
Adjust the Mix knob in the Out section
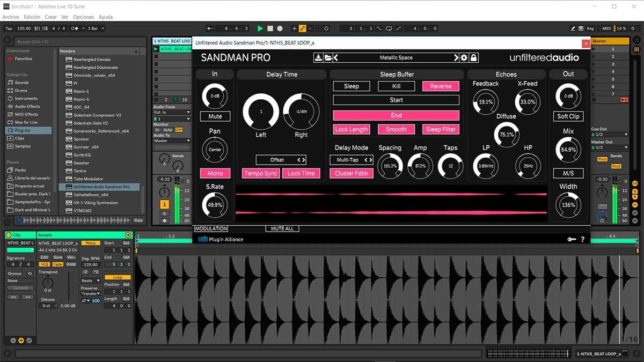click(x=568, y=150)
